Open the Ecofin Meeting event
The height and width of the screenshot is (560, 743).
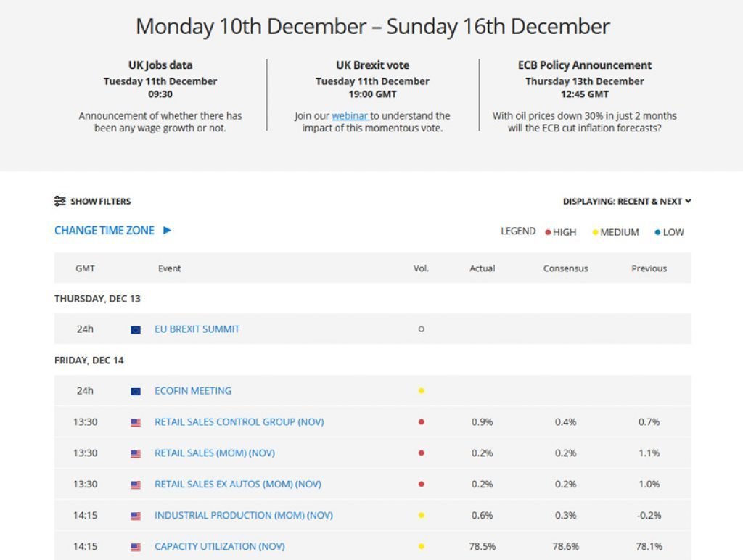coord(193,391)
